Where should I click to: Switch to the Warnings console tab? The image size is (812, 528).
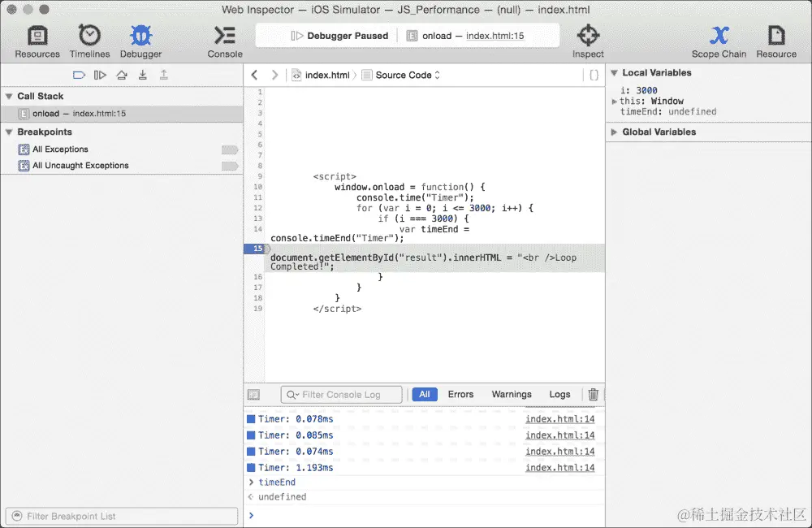pyautogui.click(x=512, y=394)
